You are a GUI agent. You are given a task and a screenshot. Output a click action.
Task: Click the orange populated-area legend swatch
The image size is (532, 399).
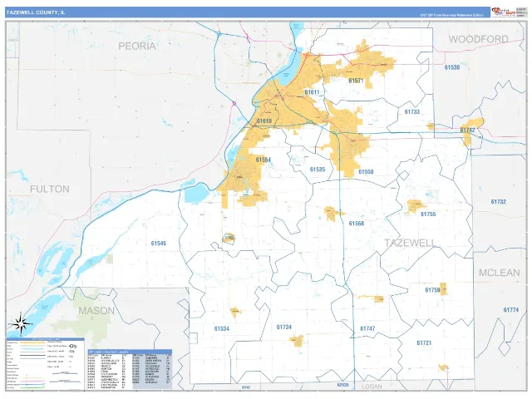32,342
